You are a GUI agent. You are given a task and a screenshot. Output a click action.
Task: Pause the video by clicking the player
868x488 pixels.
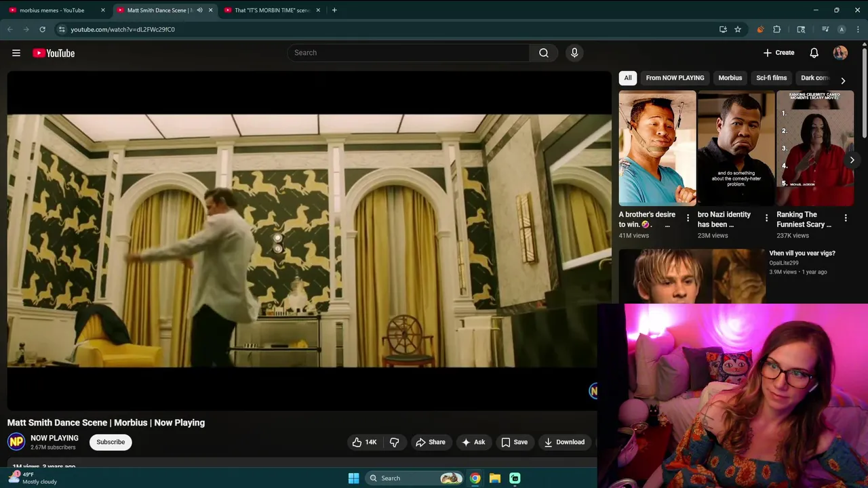pos(309,241)
